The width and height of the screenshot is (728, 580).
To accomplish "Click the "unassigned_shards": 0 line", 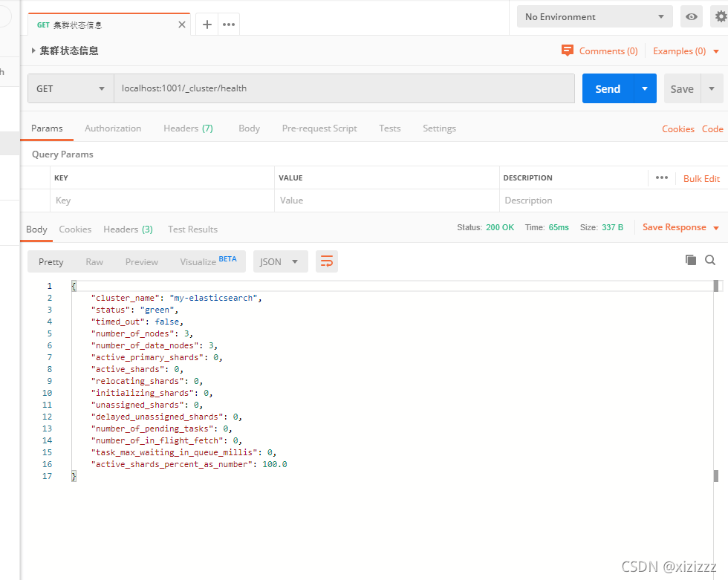I will coord(147,405).
